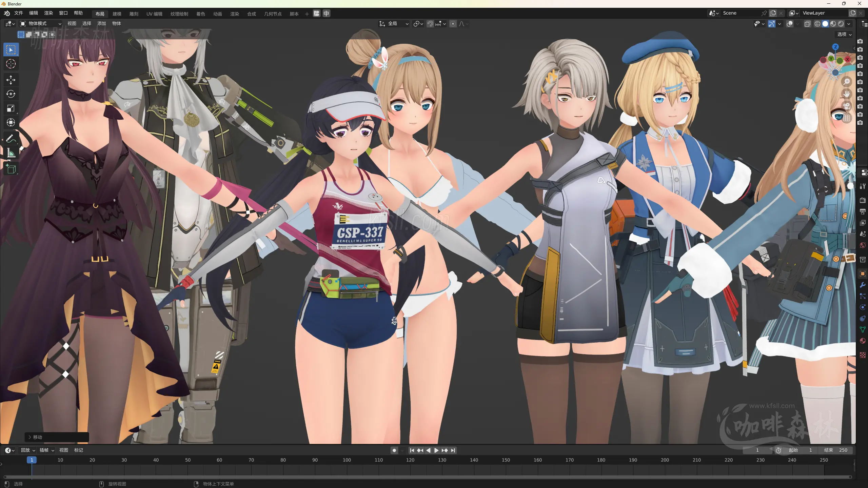The image size is (868, 488).
Task: Expand the 选项 panel in the viewport
Action: 844,34
